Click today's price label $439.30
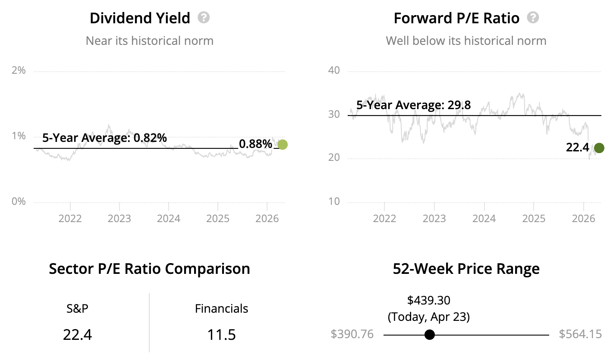 click(x=428, y=300)
